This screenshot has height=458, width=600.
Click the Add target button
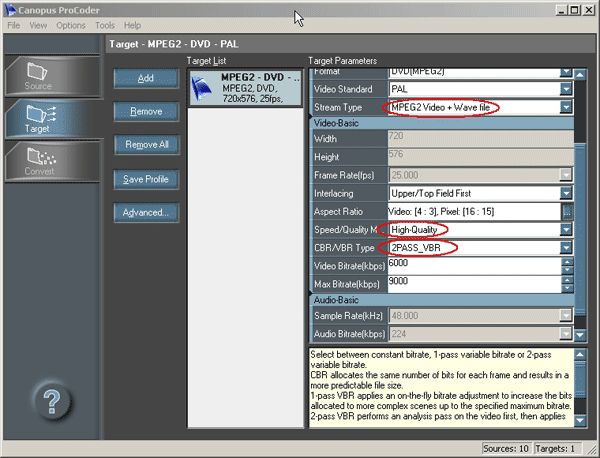(146, 78)
